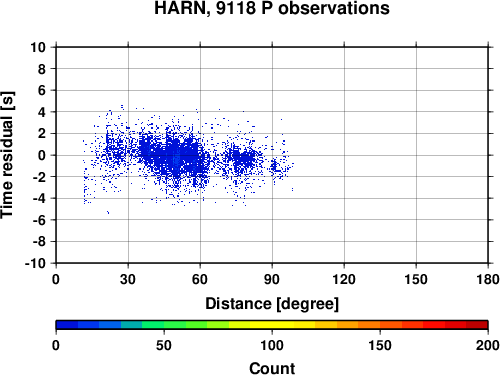The image size is (500, 375).
Task: Click the y-axis tick label 4
Action: point(41,112)
